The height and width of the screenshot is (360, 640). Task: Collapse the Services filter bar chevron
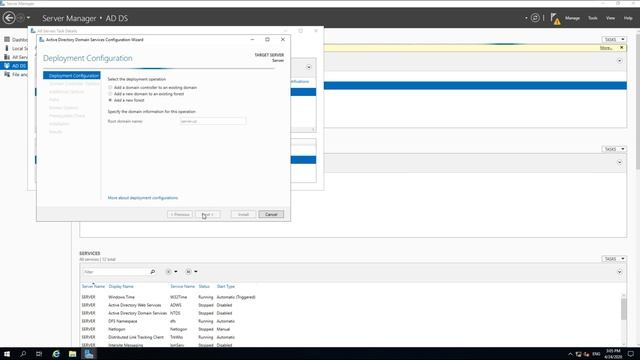[x=620, y=272]
